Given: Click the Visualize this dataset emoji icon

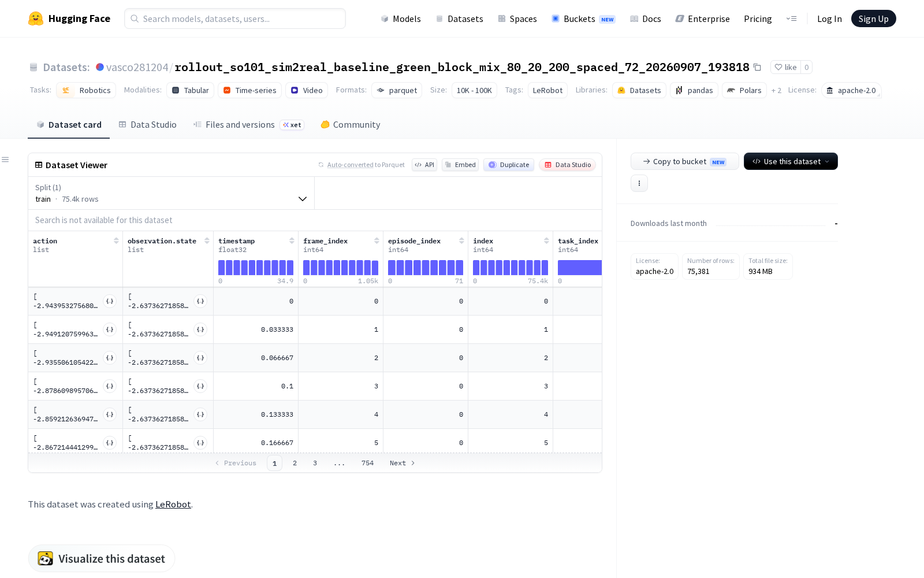Looking at the screenshot, I should pos(46,558).
